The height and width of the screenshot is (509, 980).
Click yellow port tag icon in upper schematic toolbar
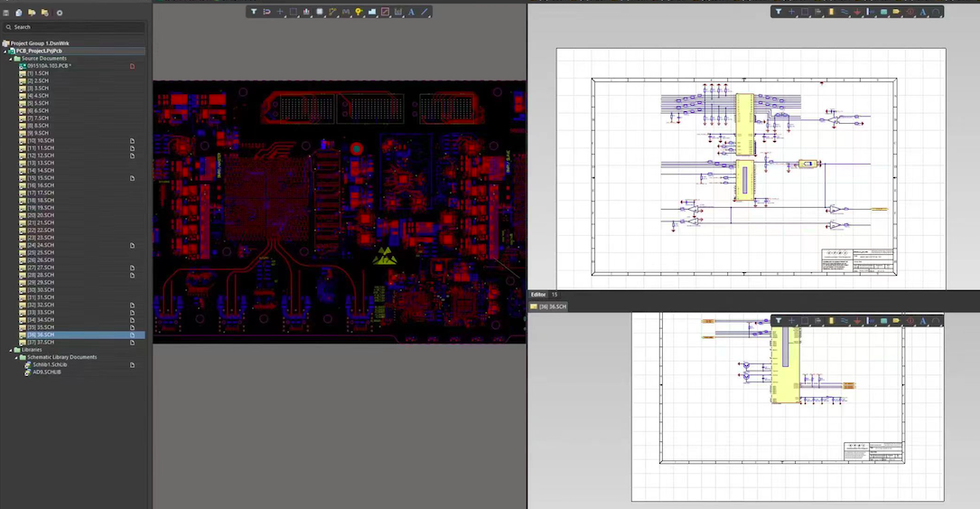[896, 12]
